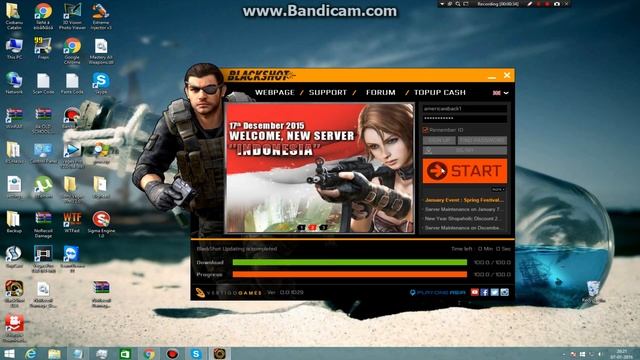Click the gray button below Sign Up
Image resolution: width=640 pixels, height=360 pixels.
[x=465, y=150]
